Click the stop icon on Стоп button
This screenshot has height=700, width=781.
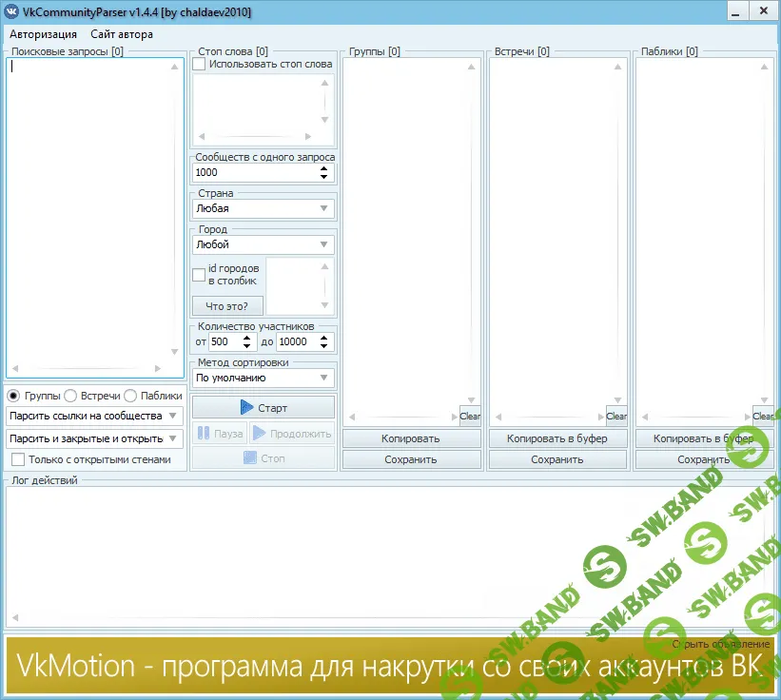[249, 457]
